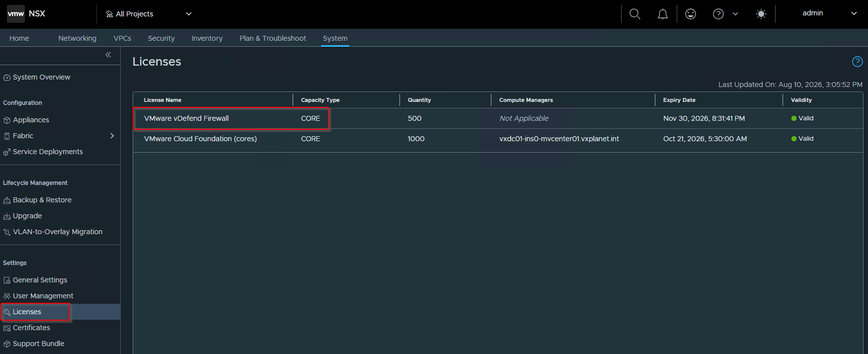
Task: Open General Settings
Action: pyautogui.click(x=40, y=280)
